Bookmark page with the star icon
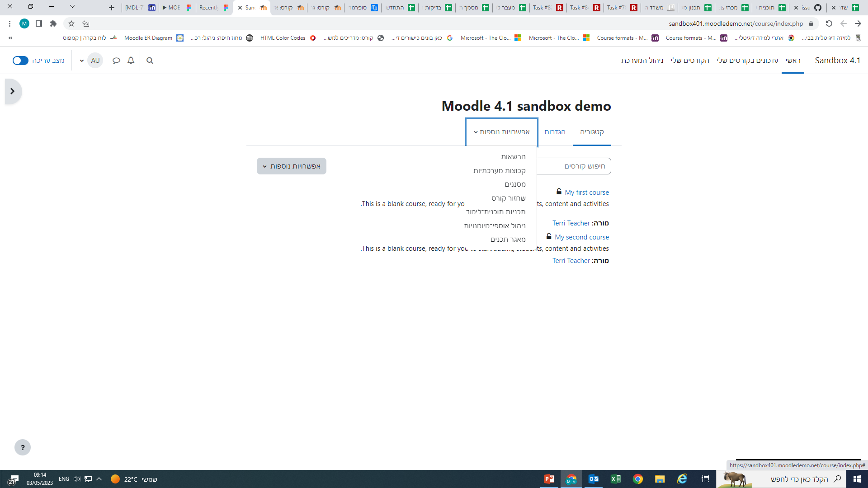 71,23
